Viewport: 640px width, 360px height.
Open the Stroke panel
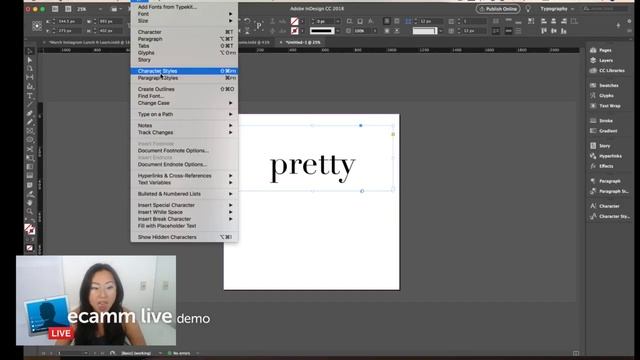[601, 121]
